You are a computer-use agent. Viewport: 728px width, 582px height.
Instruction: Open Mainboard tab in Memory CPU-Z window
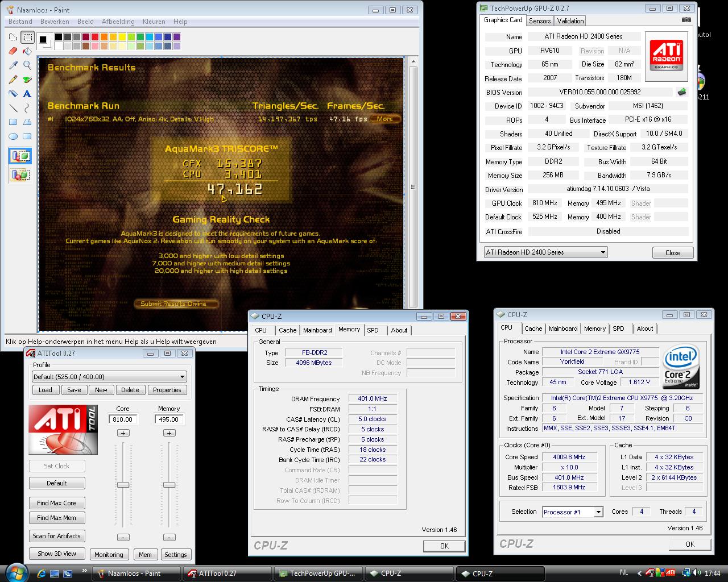coord(317,330)
